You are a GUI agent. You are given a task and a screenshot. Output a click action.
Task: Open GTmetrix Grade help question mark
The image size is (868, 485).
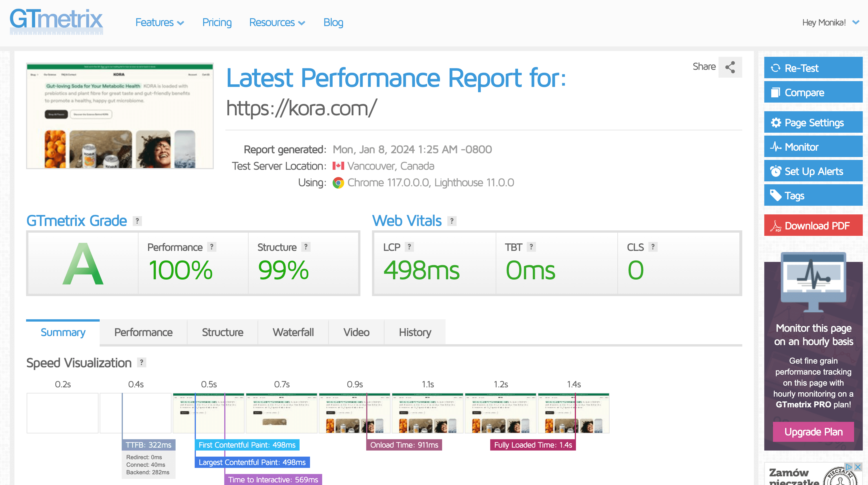pyautogui.click(x=137, y=221)
